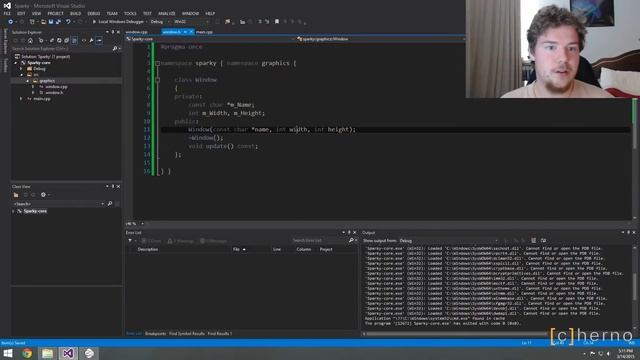640x360 pixels.
Task: Toggle the Messages filter in Error List
Action: [213, 241]
